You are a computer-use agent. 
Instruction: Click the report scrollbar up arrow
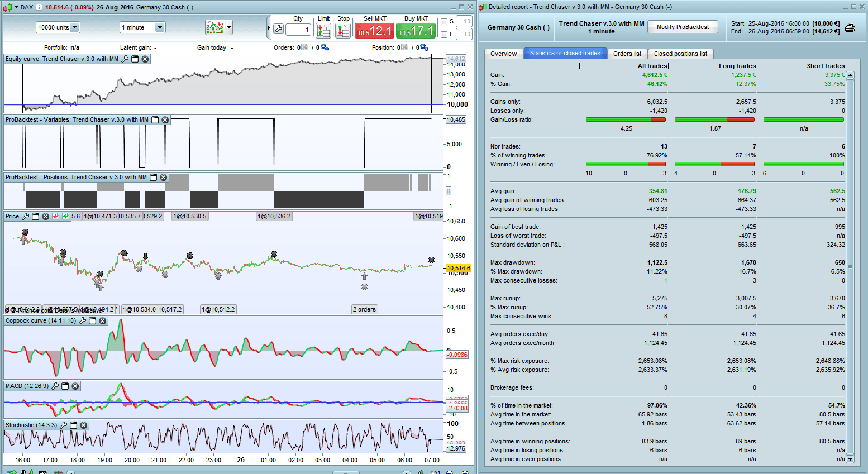click(850, 75)
